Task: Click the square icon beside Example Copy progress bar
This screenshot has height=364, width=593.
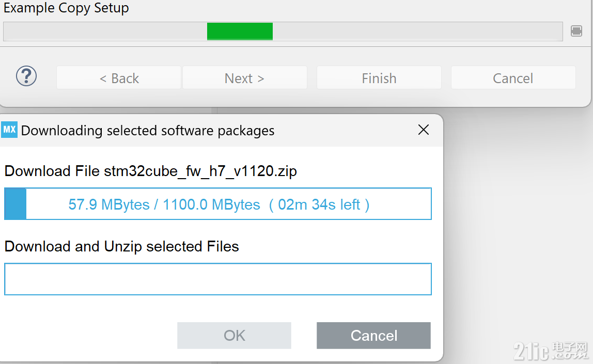Action: 576,31
